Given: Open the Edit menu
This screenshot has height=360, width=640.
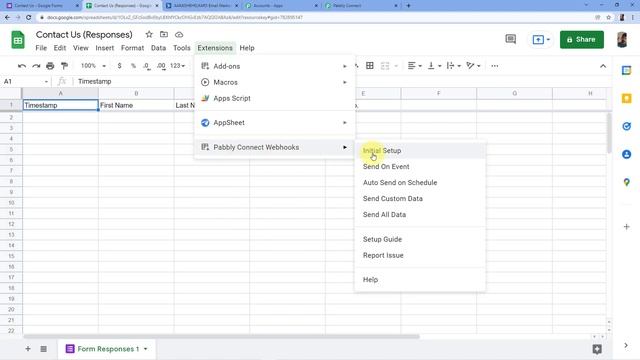Looking at the screenshot, I should 60,48.
